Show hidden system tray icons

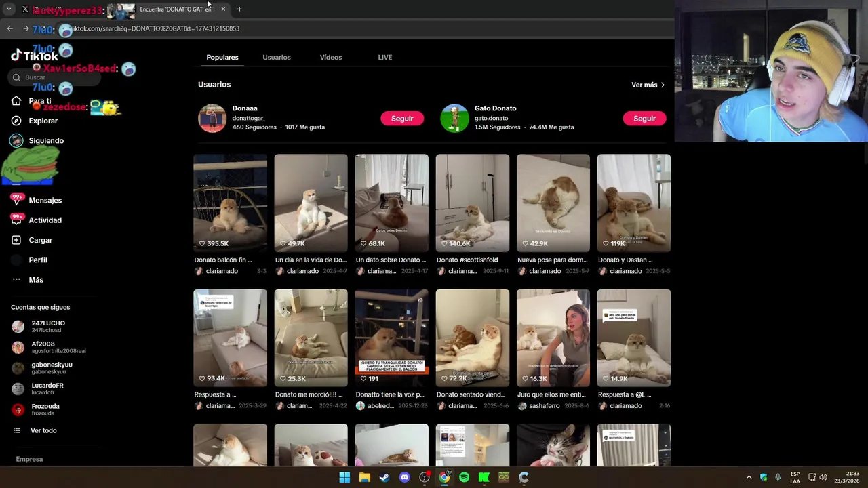tap(749, 477)
